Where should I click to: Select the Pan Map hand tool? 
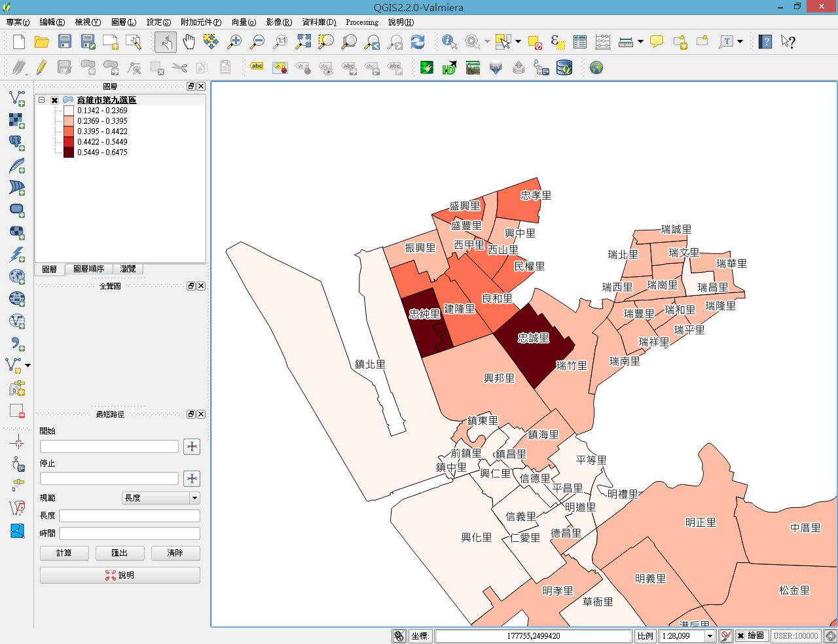point(189,43)
